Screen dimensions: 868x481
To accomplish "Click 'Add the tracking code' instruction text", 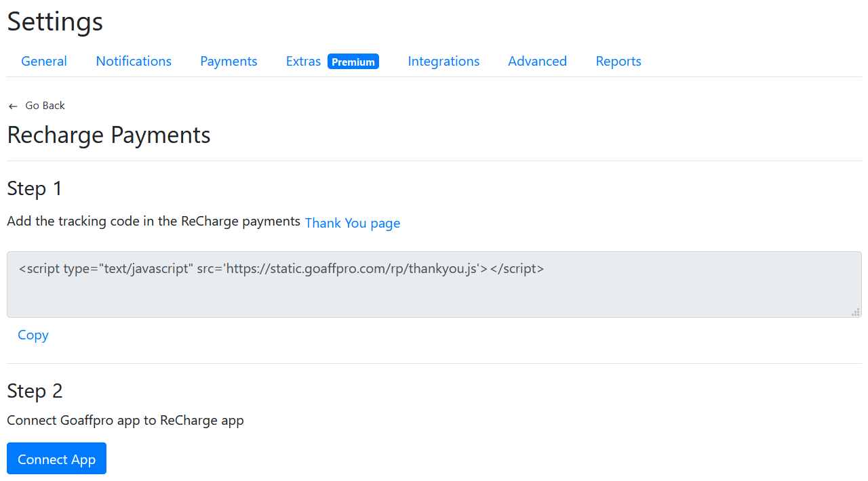I will tap(154, 221).
